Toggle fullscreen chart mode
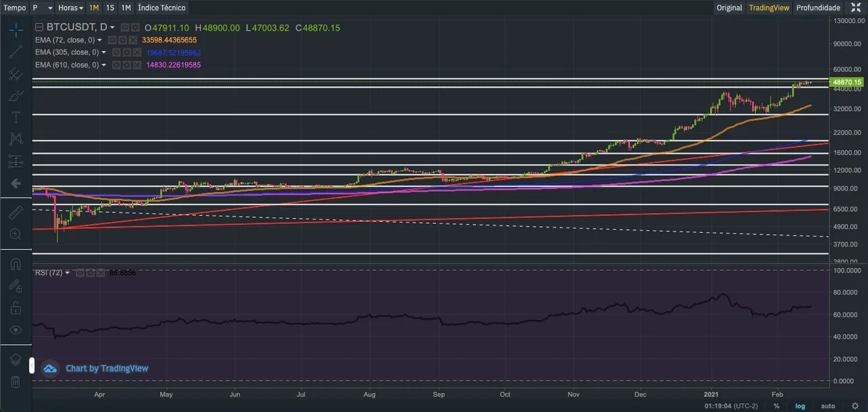The height and width of the screenshot is (412, 868). (856, 7)
